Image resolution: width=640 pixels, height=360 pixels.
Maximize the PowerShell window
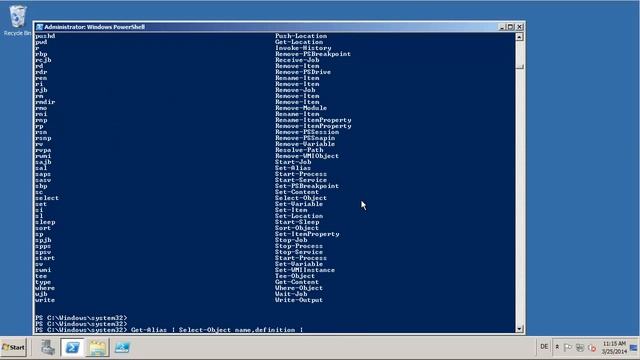(510, 27)
